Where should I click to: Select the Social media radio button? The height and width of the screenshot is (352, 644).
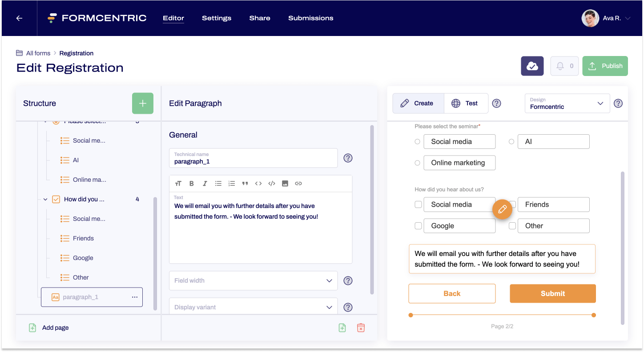(x=417, y=141)
